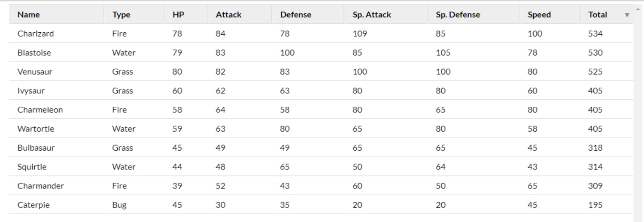Click the Wartortle entry
The width and height of the screenshot is (644, 222).
(x=36, y=129)
